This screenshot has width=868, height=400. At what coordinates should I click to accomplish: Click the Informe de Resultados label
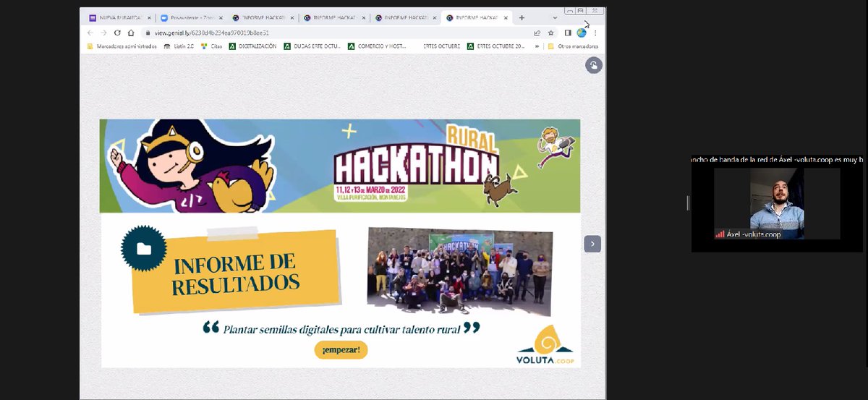pos(237,271)
